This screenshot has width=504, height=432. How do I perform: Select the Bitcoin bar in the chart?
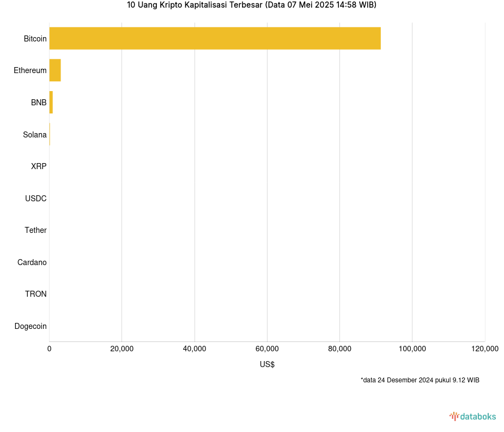(215, 38)
